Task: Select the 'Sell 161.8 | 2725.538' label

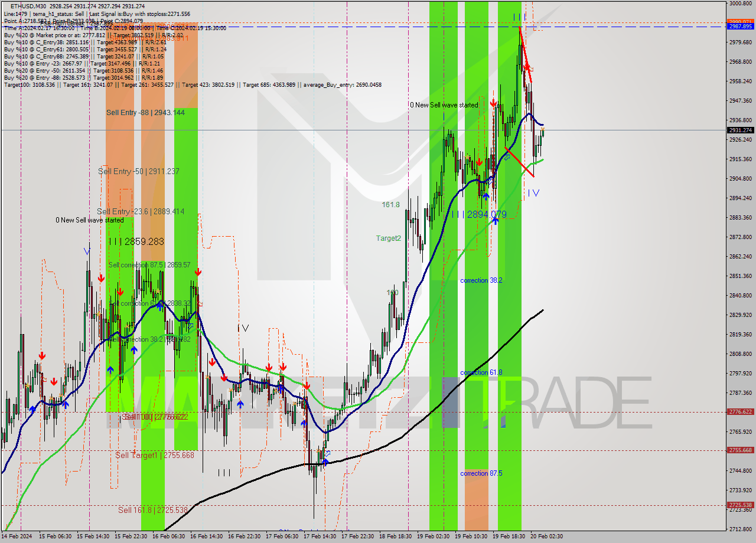Action: (x=152, y=510)
